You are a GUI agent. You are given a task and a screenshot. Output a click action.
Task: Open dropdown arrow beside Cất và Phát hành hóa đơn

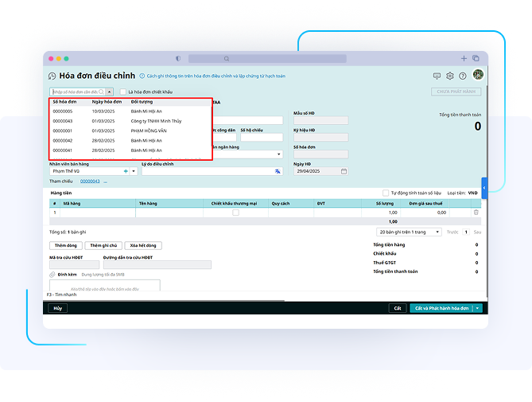coord(477,308)
